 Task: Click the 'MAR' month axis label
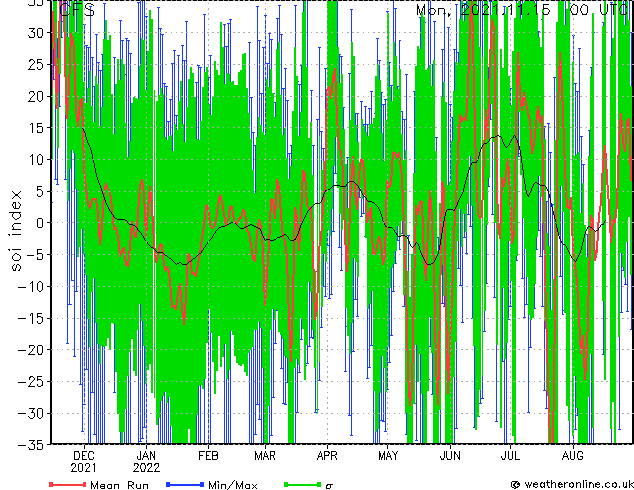[x=265, y=456]
